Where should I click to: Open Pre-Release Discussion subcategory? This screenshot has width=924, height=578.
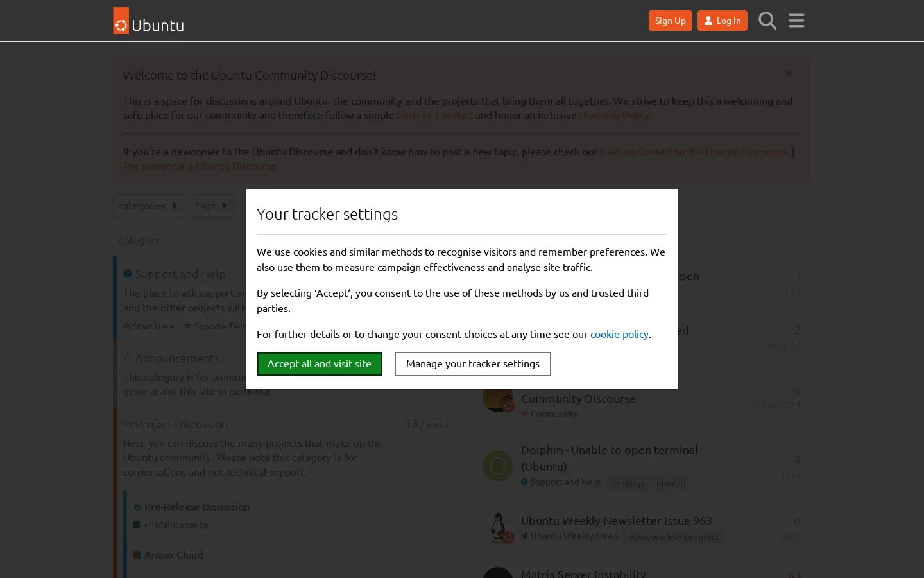197,507
